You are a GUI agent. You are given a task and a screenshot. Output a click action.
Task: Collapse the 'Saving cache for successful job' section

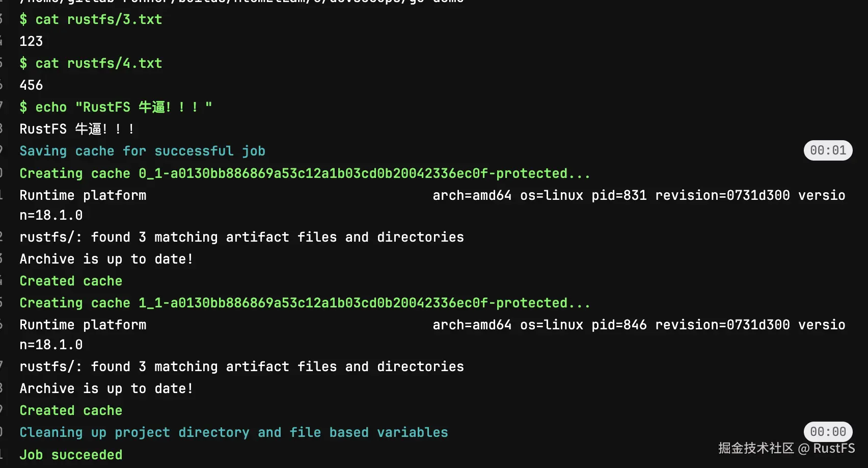[142, 151]
